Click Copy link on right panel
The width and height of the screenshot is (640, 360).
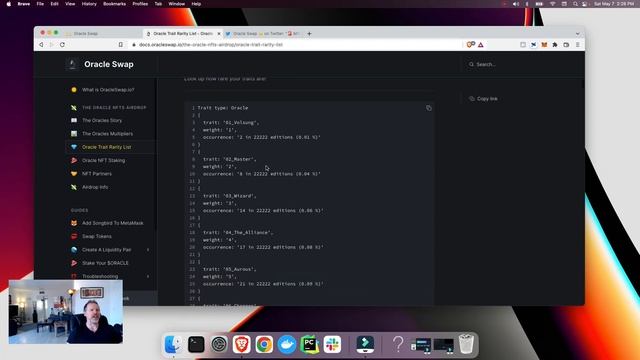483,99
